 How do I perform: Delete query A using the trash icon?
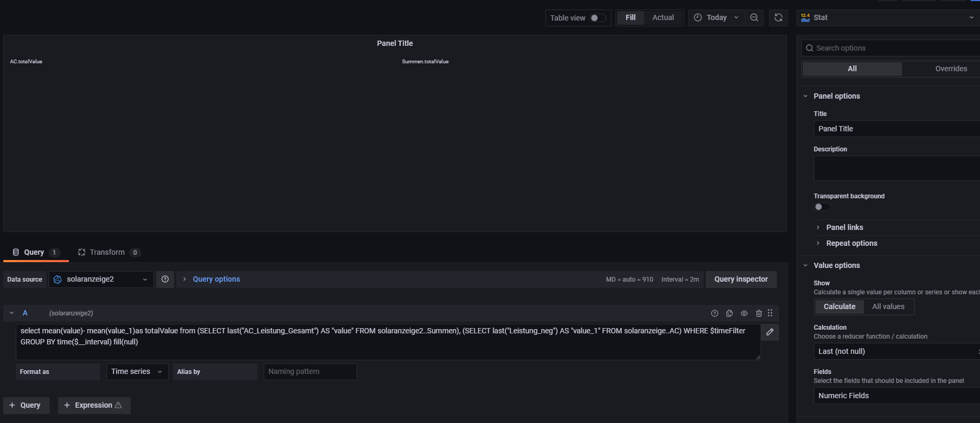tap(759, 313)
